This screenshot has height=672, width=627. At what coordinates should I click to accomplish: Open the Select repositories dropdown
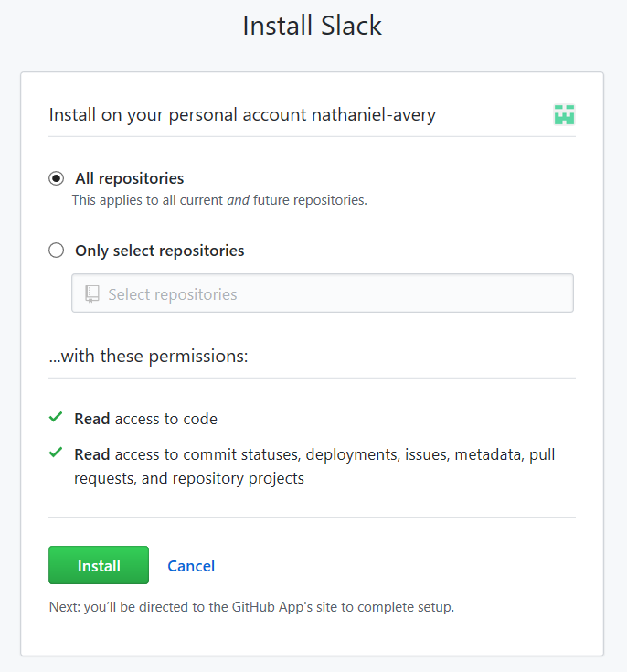[323, 293]
